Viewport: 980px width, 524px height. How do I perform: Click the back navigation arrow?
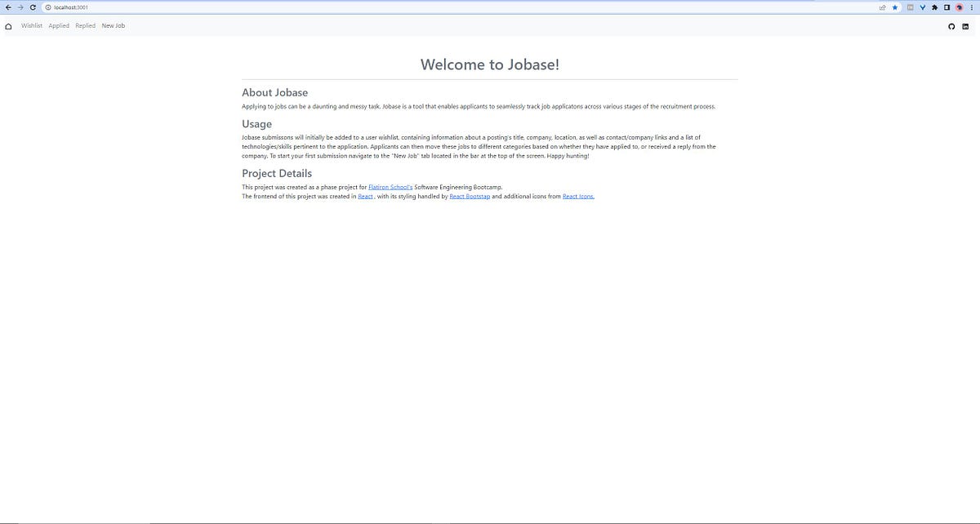[8, 7]
